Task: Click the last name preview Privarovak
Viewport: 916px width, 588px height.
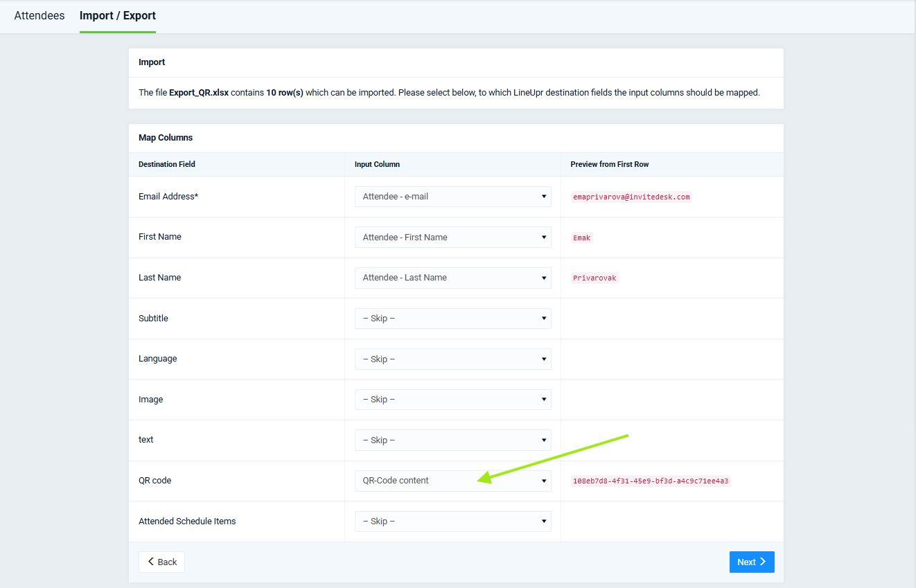Action: pos(594,278)
